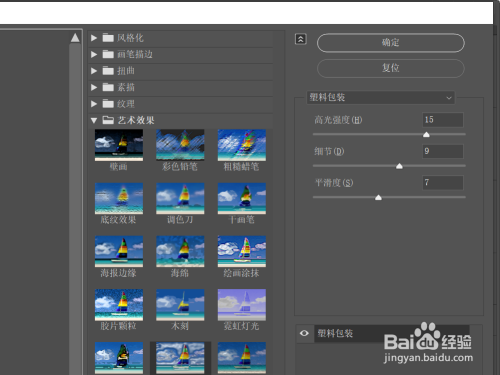Expand the 风格化 filter folder

click(x=94, y=38)
